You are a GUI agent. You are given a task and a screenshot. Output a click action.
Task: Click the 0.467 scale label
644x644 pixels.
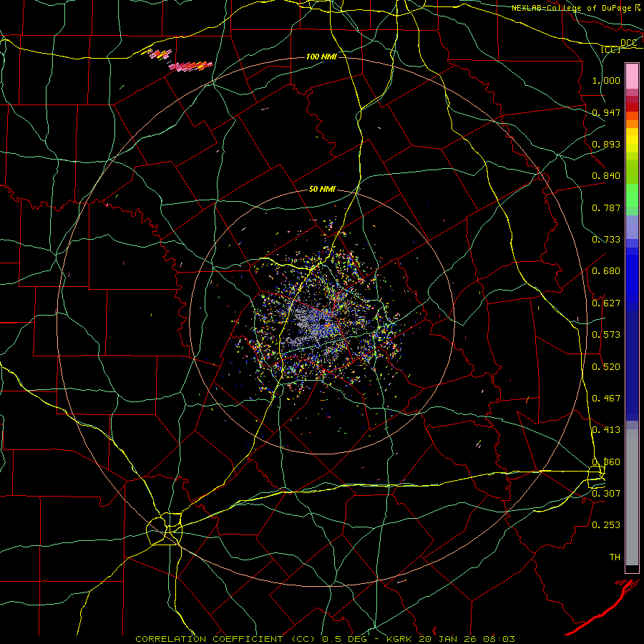(x=606, y=399)
